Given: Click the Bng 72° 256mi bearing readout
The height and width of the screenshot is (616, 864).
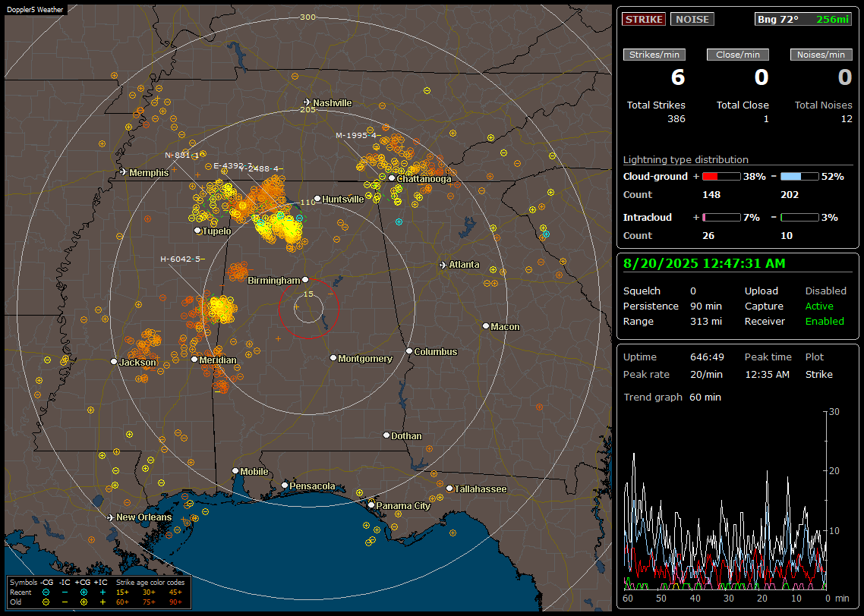Looking at the screenshot, I should tap(803, 19).
